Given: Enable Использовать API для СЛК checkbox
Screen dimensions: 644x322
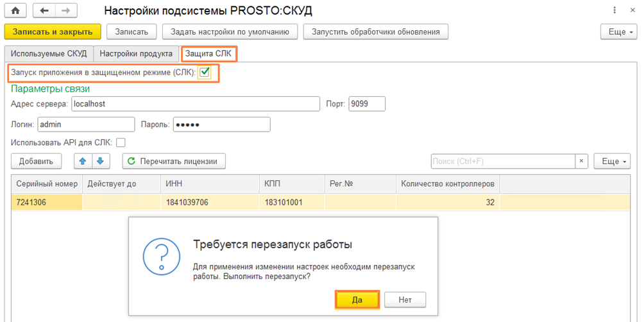Looking at the screenshot, I should coord(121,142).
